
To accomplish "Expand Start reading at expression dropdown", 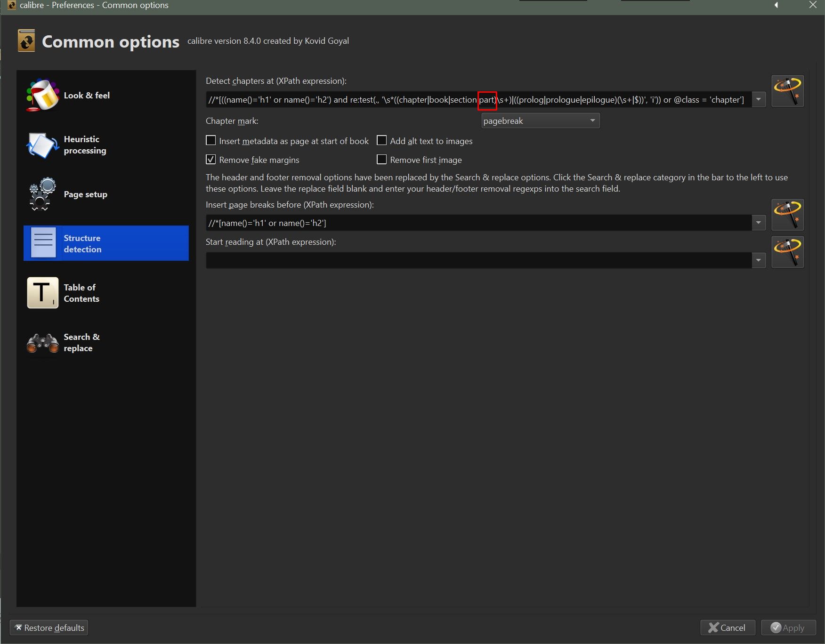I will pyautogui.click(x=759, y=260).
